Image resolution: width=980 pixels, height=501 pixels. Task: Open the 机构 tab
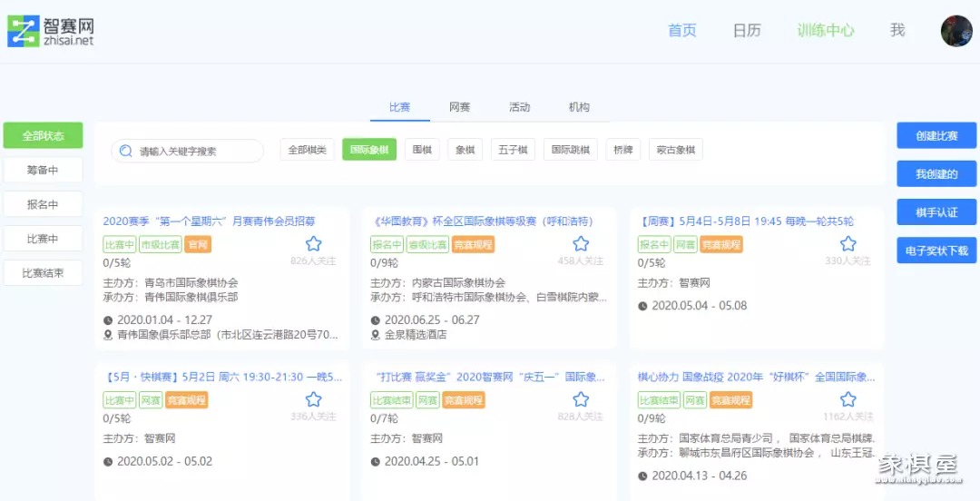[x=579, y=107]
